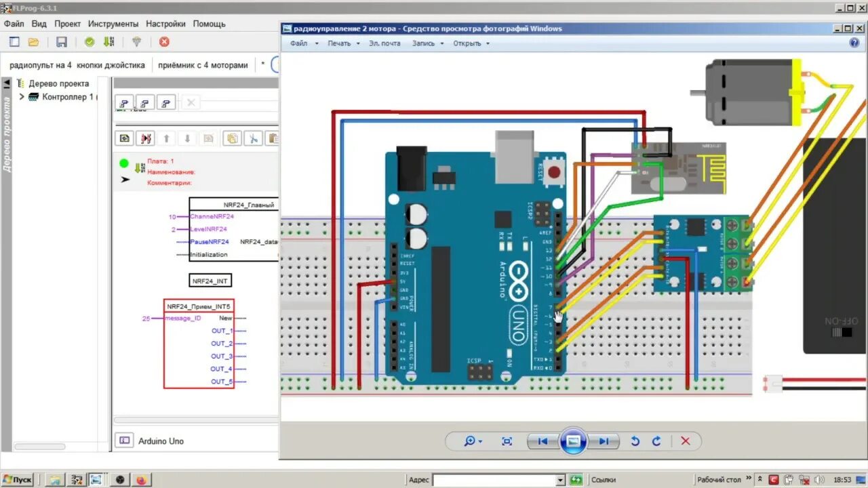Save project with the floppy disk icon
Screen dimensions: 868x488
click(x=62, y=42)
